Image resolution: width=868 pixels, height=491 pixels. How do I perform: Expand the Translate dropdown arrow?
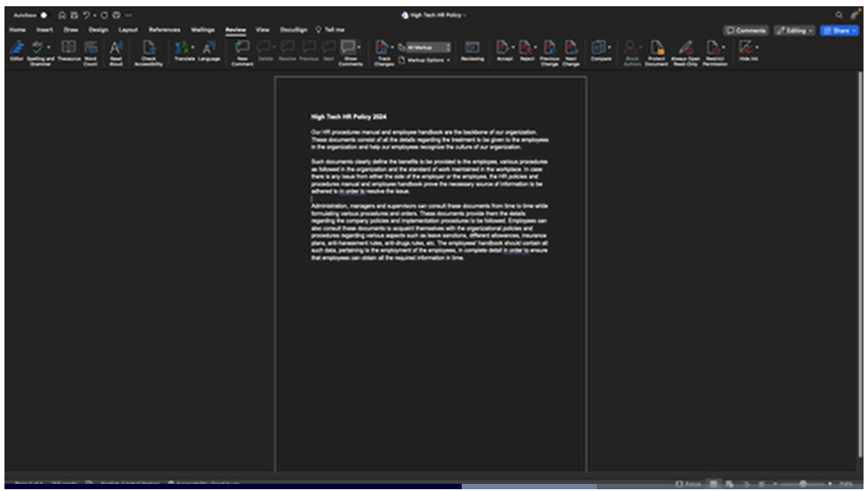click(x=192, y=47)
